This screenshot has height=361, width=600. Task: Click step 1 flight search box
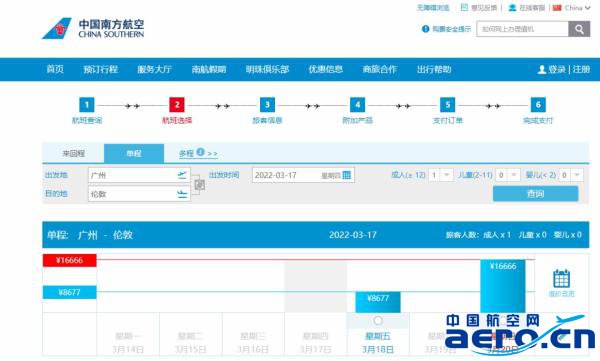[87, 105]
